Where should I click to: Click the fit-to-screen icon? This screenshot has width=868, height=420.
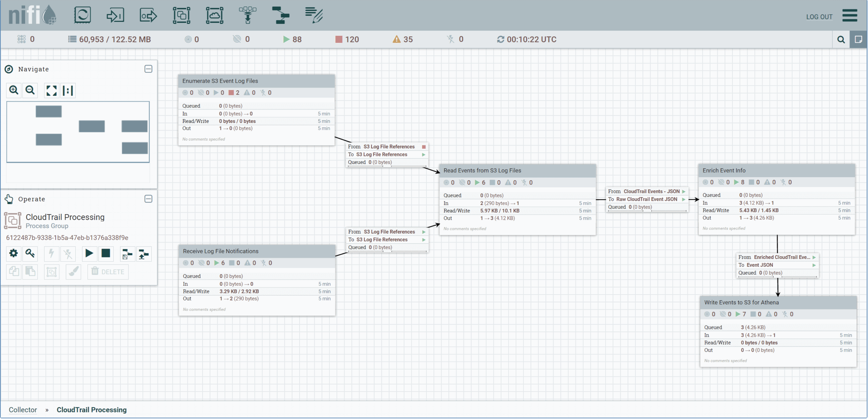coord(52,90)
